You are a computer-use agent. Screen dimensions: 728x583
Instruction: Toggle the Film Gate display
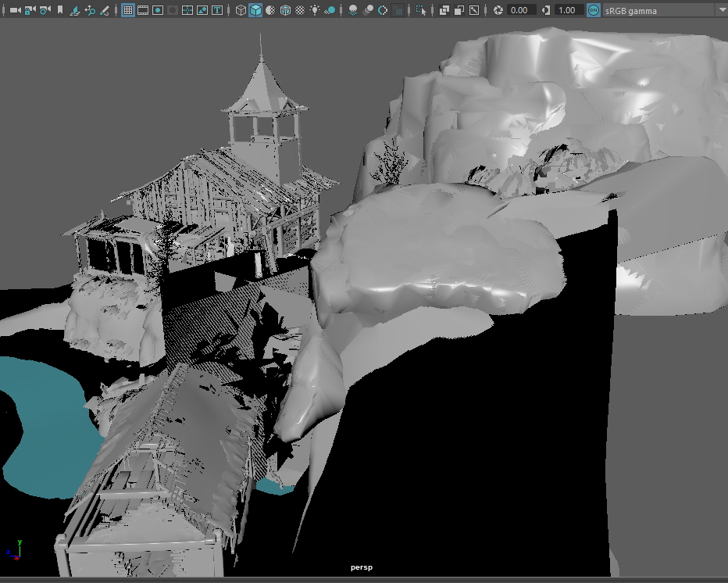(143, 10)
